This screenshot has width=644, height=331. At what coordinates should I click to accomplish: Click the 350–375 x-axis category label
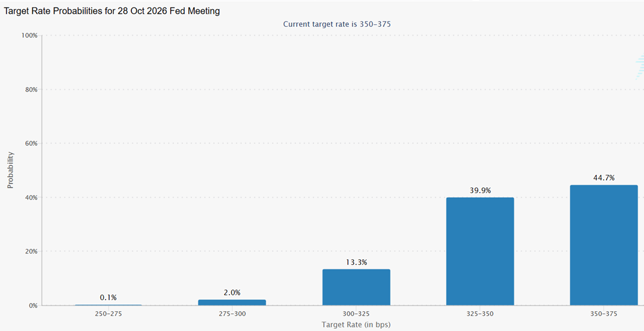(603, 313)
